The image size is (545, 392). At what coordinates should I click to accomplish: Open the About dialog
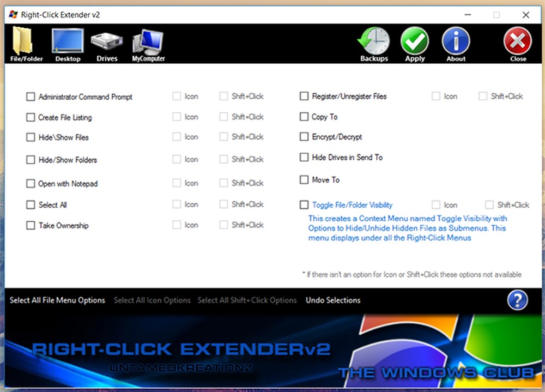[x=456, y=44]
